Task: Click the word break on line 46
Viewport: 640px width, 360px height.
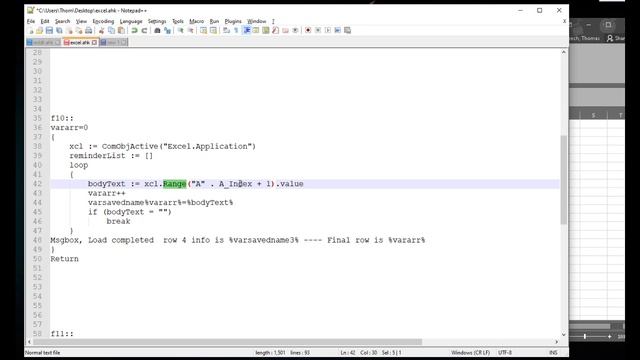Action: coord(118,221)
